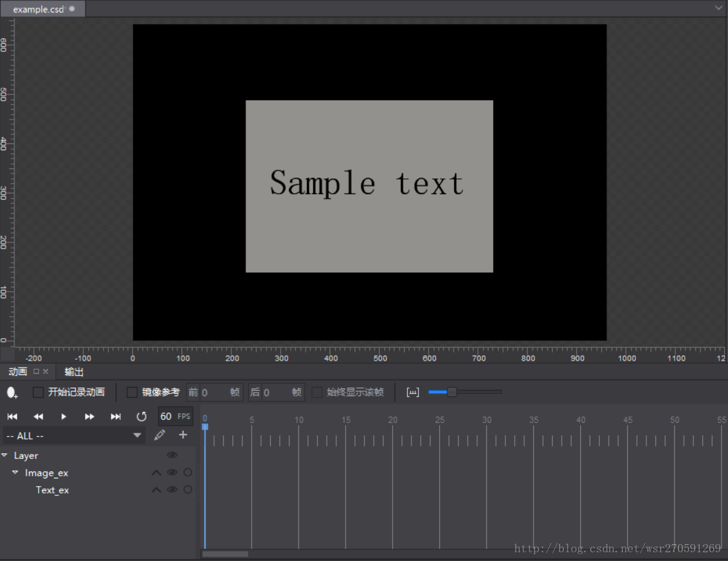Select the Image_ex row in tree
This screenshot has width=728, height=561.
click(x=98, y=473)
